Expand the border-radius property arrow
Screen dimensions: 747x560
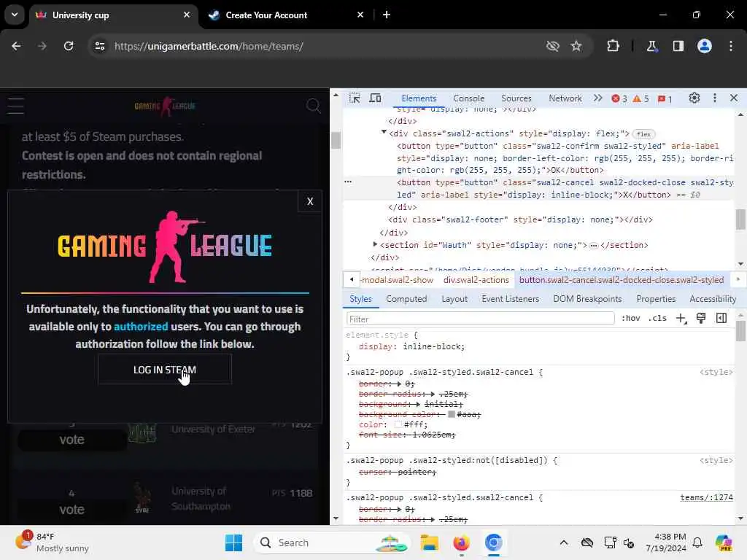[x=432, y=394]
